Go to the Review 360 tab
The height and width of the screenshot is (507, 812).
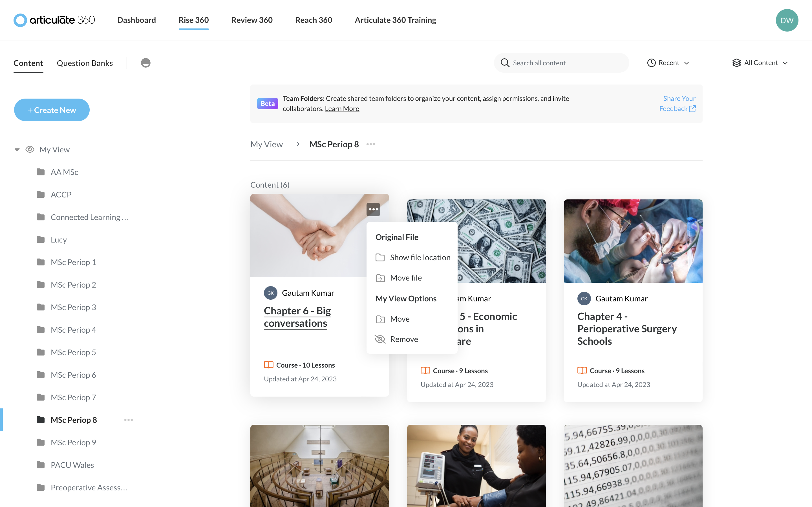coord(252,20)
